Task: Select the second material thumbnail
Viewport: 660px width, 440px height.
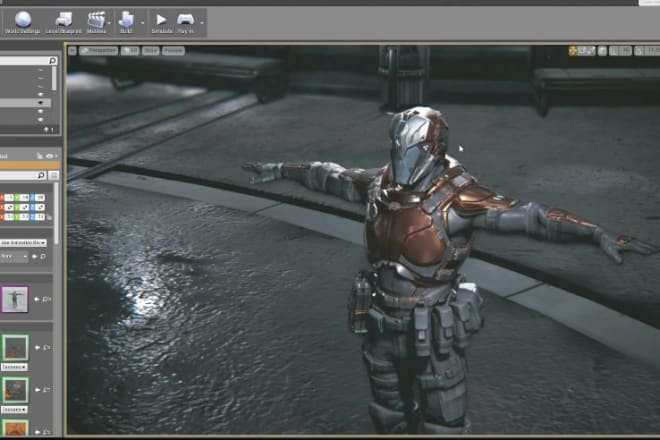Action: point(16,390)
